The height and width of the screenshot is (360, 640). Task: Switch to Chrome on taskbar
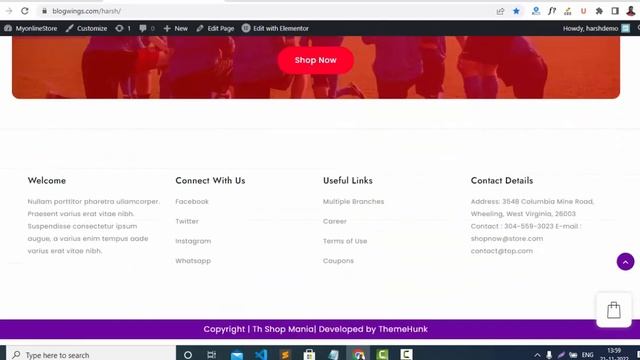click(x=358, y=355)
